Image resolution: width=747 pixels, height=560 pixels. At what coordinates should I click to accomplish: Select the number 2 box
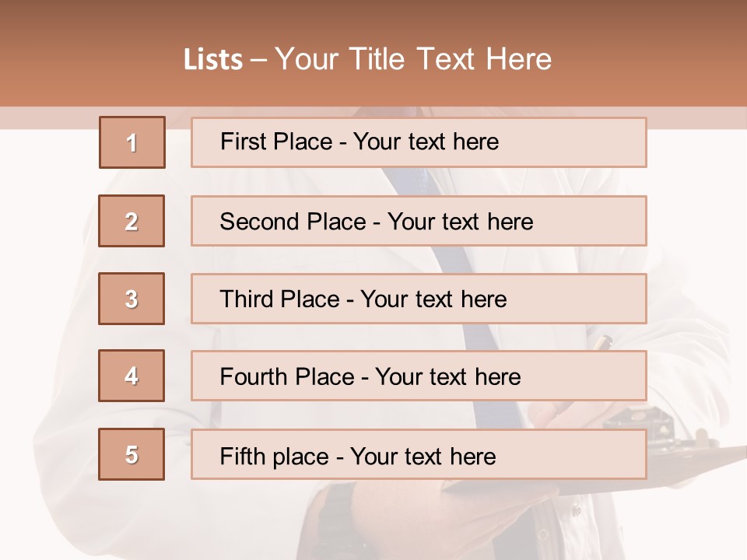132,221
